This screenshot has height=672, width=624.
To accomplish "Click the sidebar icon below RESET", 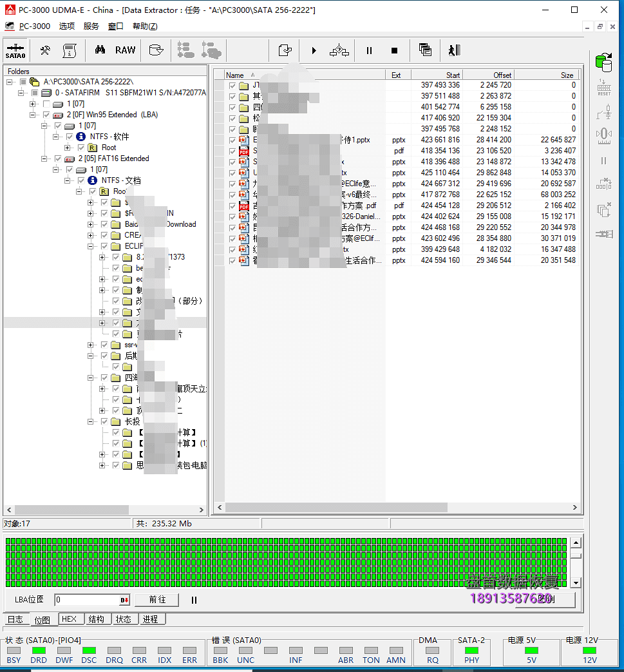I will click(604, 112).
